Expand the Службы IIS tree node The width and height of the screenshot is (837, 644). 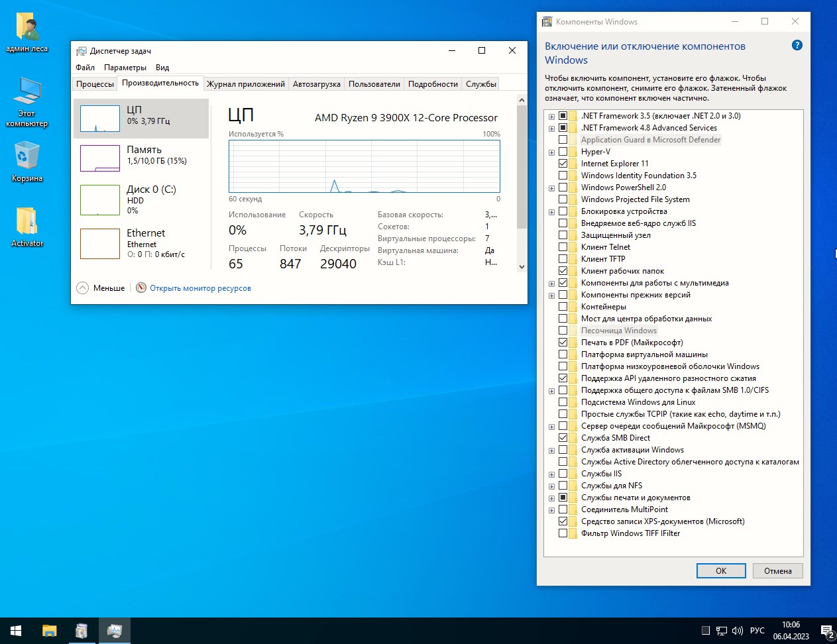coord(551,474)
